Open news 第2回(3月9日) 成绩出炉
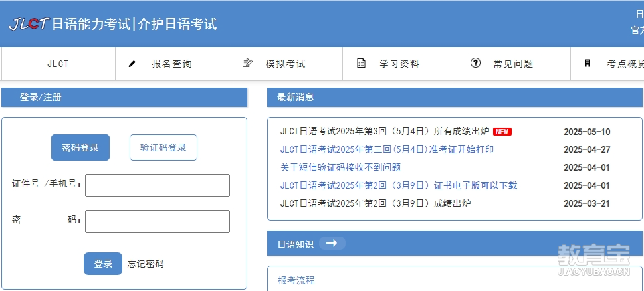The image size is (644, 291). pos(376,203)
